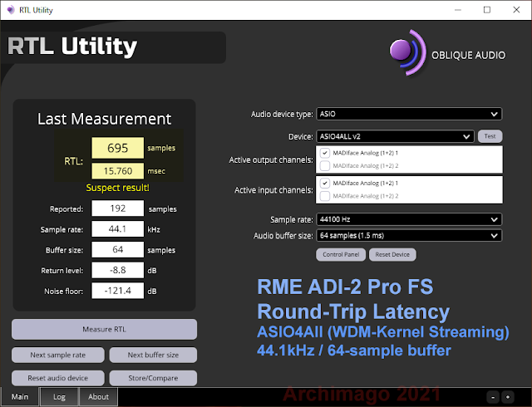Open the About tab
This screenshot has height=407, width=532.
click(98, 397)
